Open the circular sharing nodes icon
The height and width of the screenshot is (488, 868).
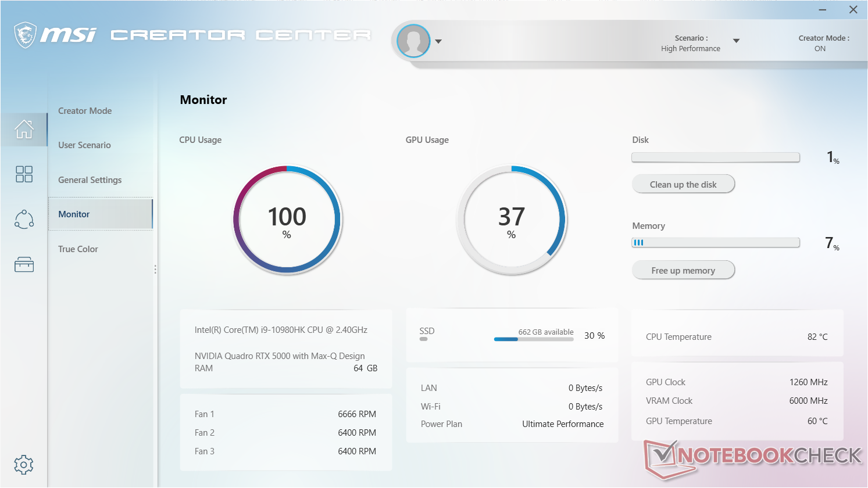tap(24, 219)
